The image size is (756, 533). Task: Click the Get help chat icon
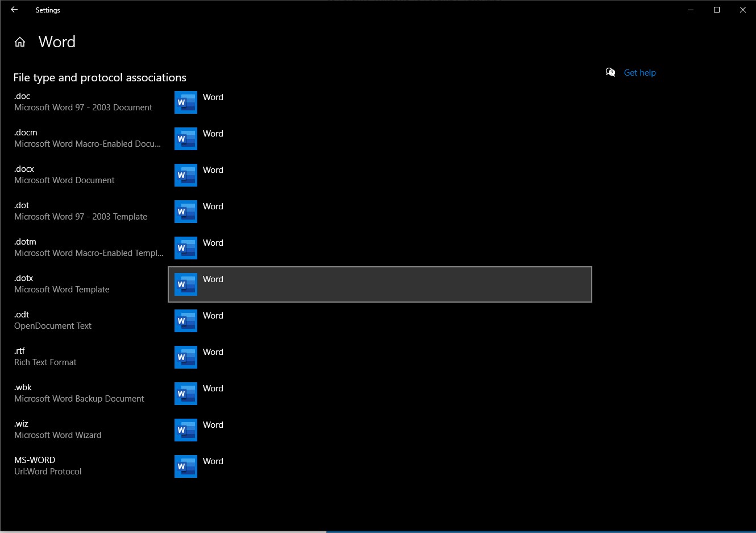coord(610,72)
